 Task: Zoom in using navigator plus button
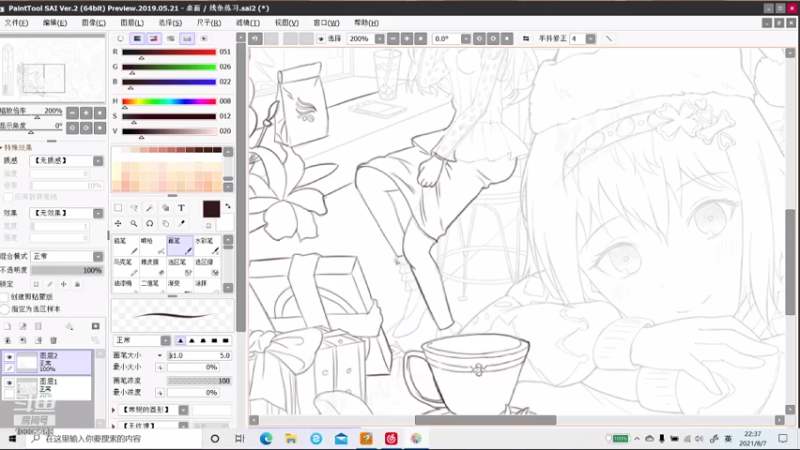coord(86,113)
